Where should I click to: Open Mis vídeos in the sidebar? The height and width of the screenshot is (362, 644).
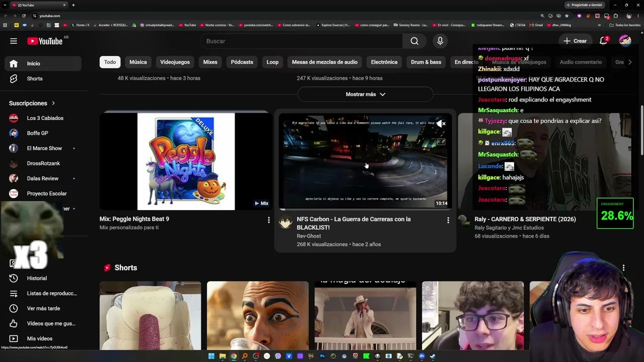(43, 338)
